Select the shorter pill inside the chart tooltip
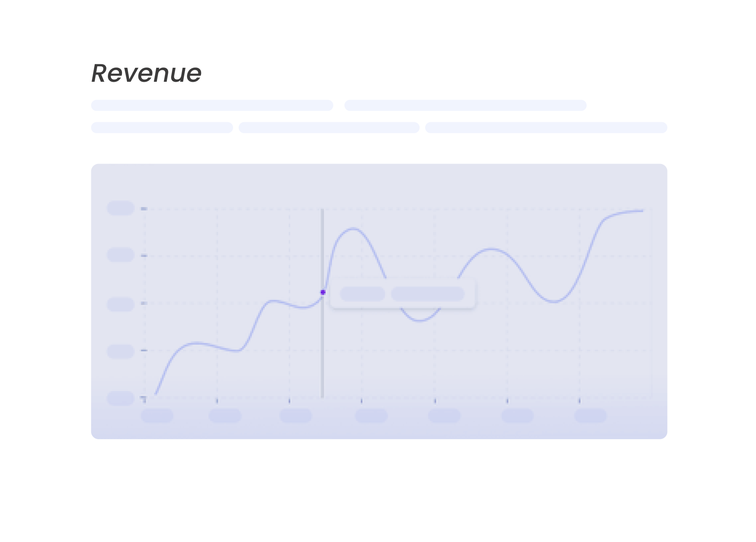 362,294
